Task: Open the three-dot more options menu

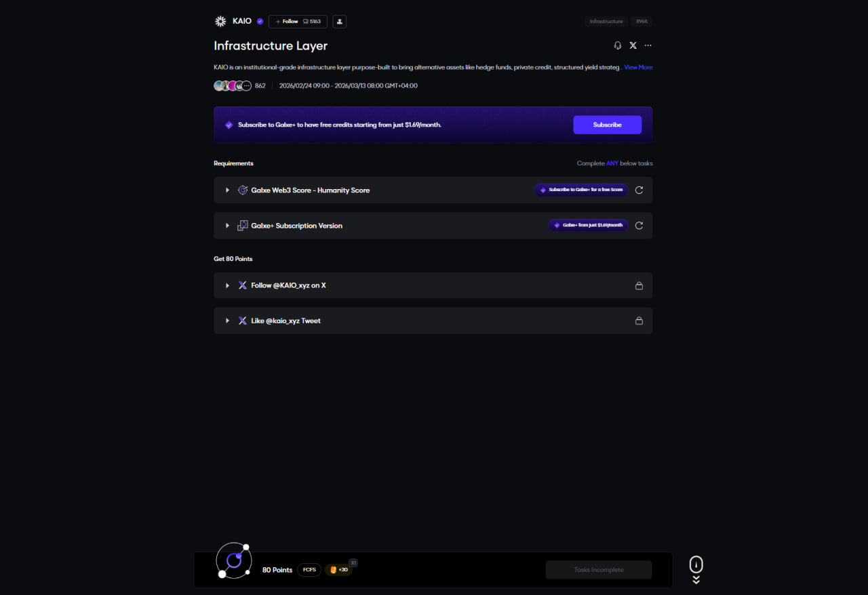Action: click(x=648, y=45)
